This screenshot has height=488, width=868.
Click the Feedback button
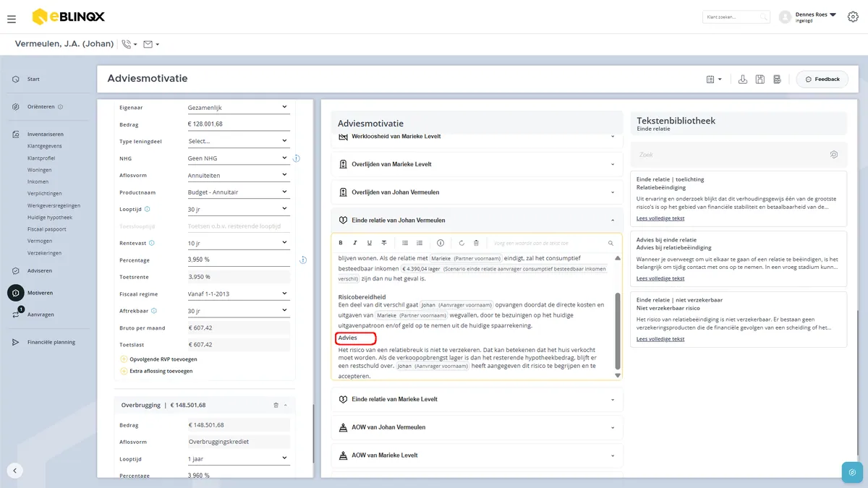tap(822, 79)
